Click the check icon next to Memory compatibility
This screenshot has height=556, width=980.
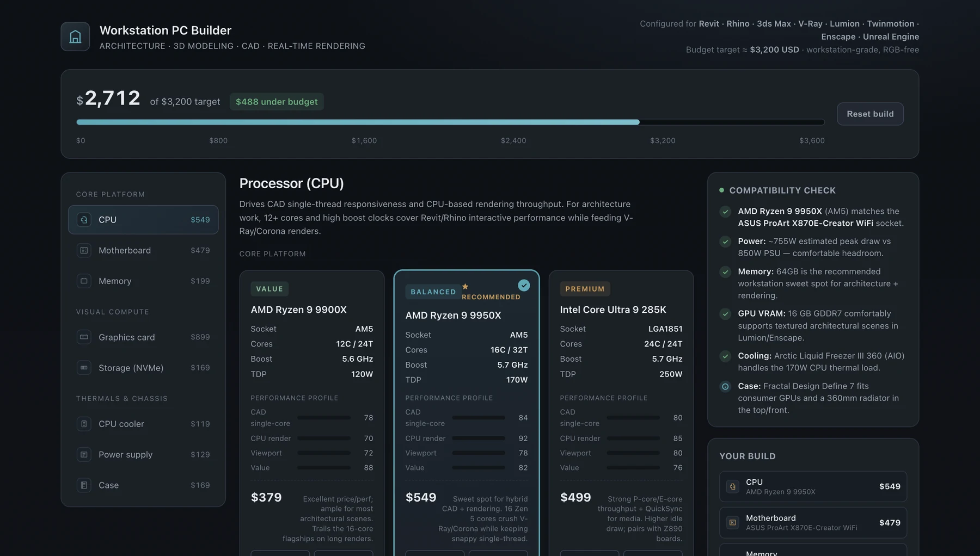(x=725, y=272)
